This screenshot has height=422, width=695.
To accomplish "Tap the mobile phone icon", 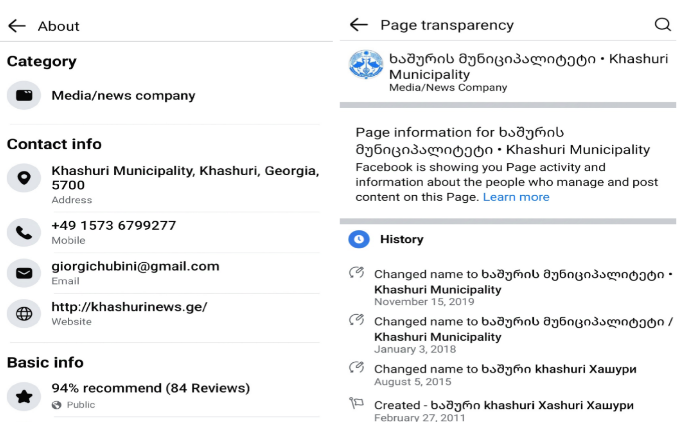I will point(24,232).
